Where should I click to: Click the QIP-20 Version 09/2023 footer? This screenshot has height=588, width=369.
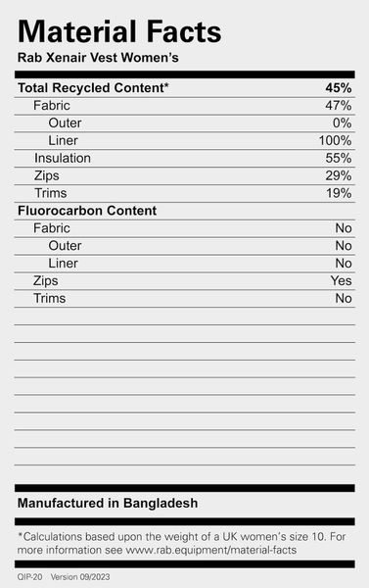(64, 577)
